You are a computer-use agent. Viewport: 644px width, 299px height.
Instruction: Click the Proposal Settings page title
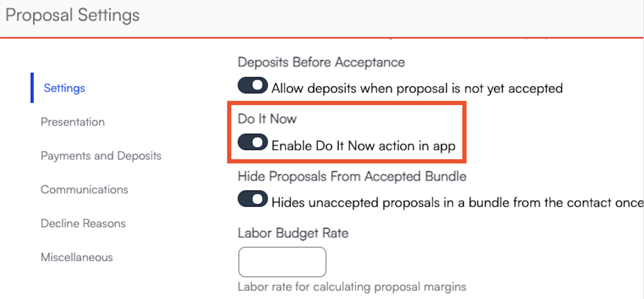(x=72, y=15)
